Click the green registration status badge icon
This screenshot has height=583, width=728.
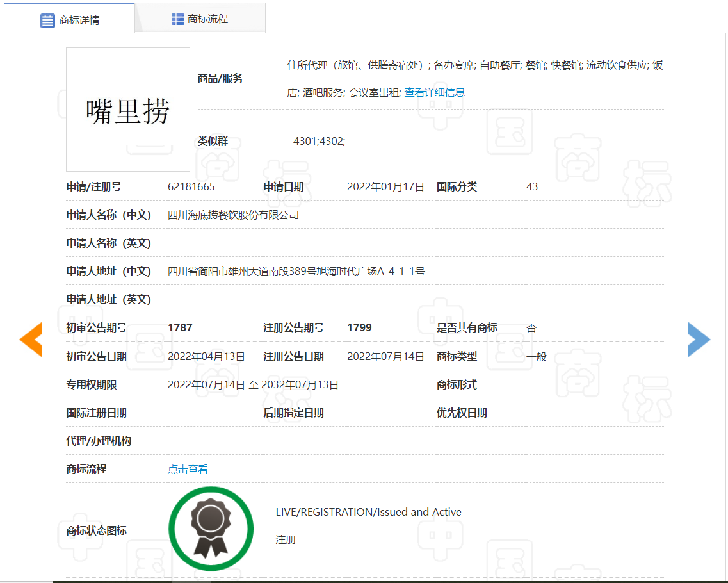click(x=211, y=529)
